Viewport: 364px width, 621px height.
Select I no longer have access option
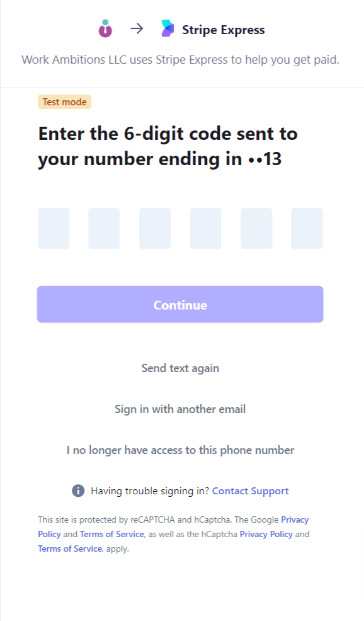(180, 450)
